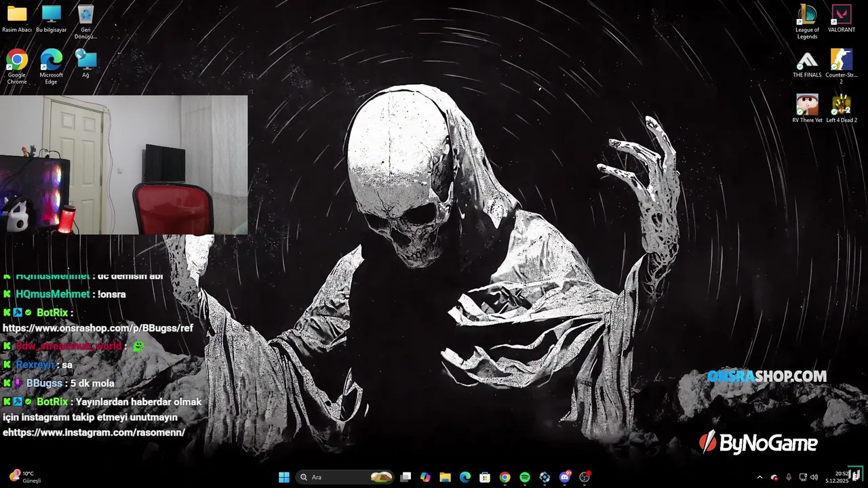Screen dimensions: 868x488
Task: Click the microphone tray icon
Action: tap(789, 477)
